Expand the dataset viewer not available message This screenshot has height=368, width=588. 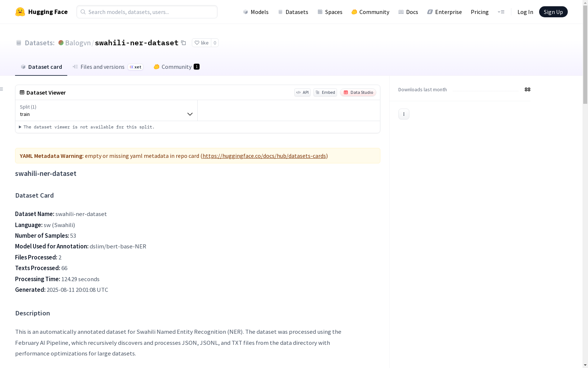pyautogui.click(x=87, y=127)
